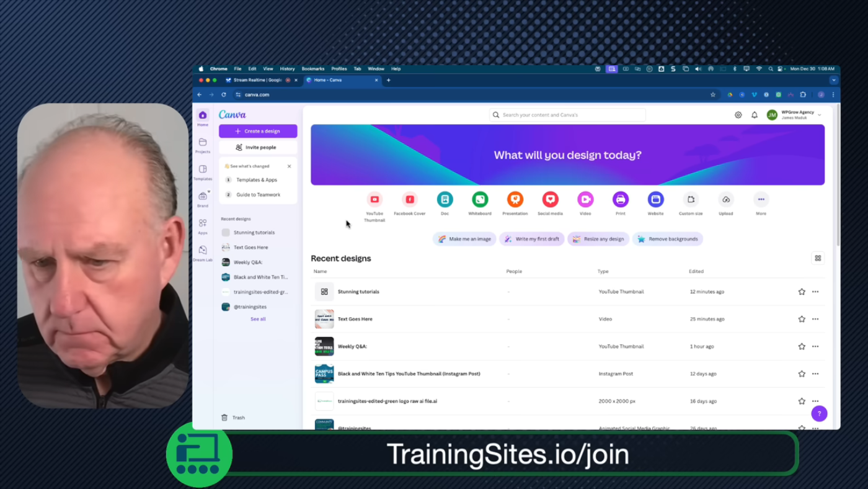Open Dream Lab in the sidebar
This screenshot has width=868, height=489.
[203, 253]
